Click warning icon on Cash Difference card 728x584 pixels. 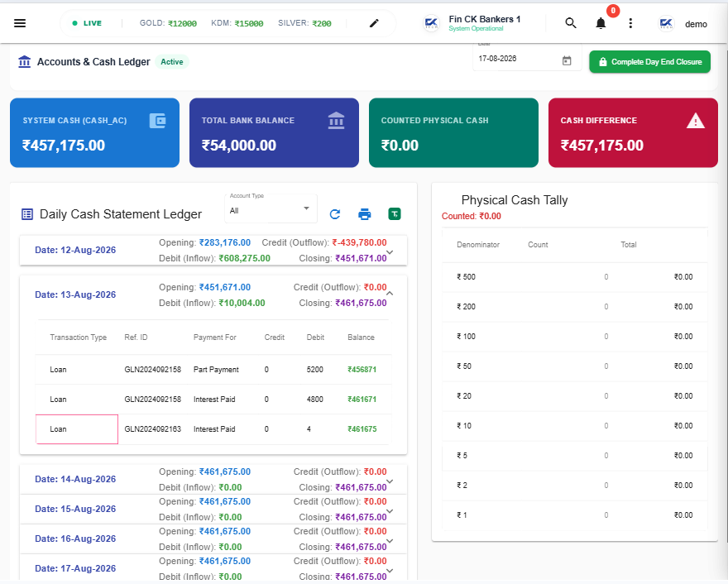coord(695,121)
